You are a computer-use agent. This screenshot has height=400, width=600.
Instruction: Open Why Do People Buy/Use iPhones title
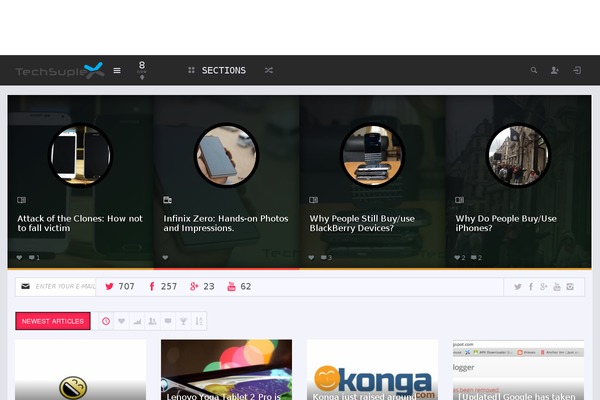click(x=506, y=223)
